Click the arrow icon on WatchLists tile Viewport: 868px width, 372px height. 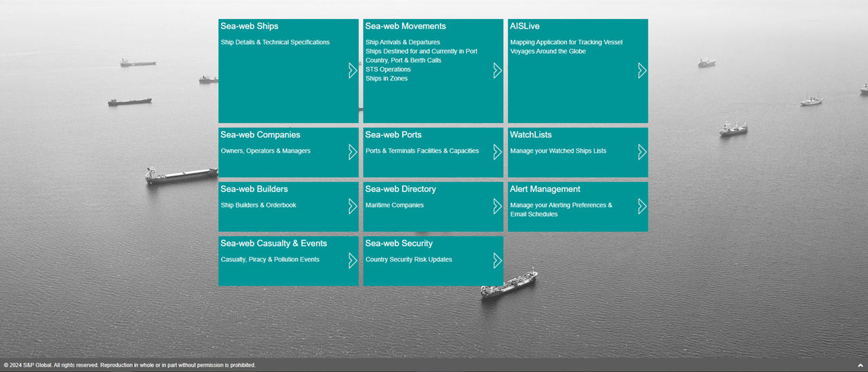642,152
